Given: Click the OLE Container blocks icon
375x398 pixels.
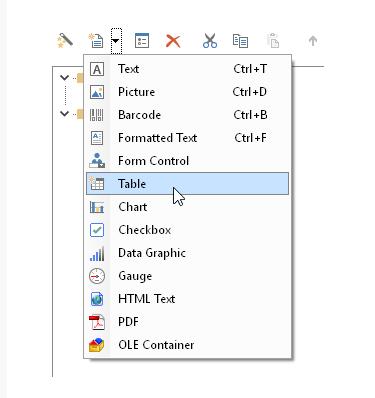Looking at the screenshot, I should point(97,345).
